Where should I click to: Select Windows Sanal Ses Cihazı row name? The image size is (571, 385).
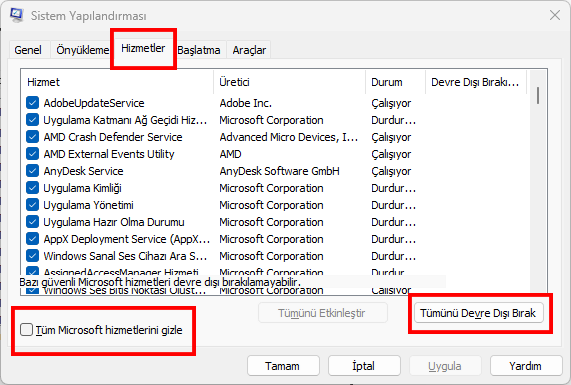click(125, 256)
